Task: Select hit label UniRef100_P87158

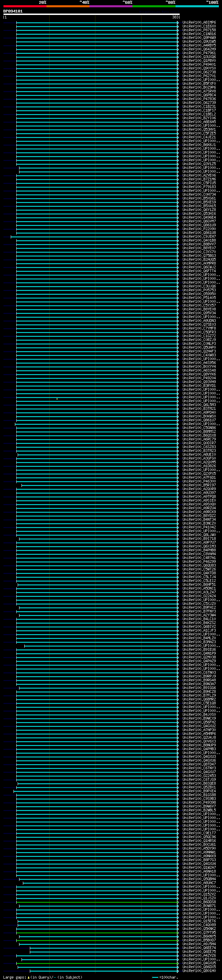Action: (199, 31)
